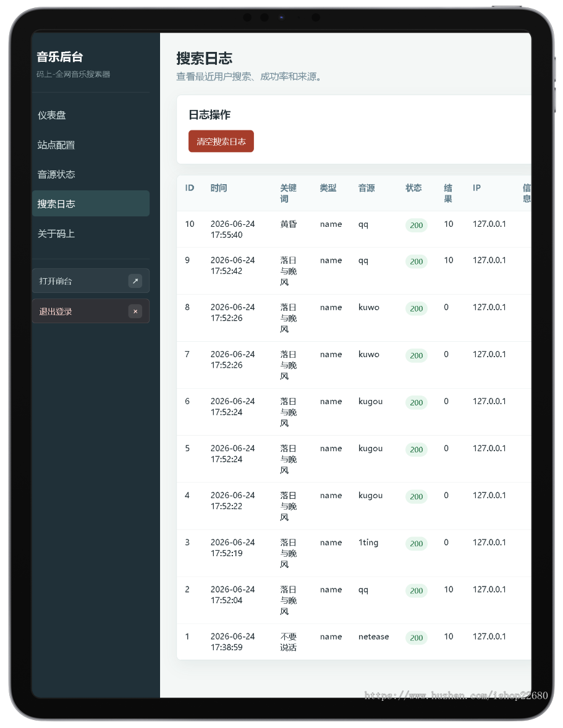Image resolution: width=563 pixels, height=728 pixels.
Task: Click timestamp 2026-06-24 17:38:59
Action: coord(232,641)
